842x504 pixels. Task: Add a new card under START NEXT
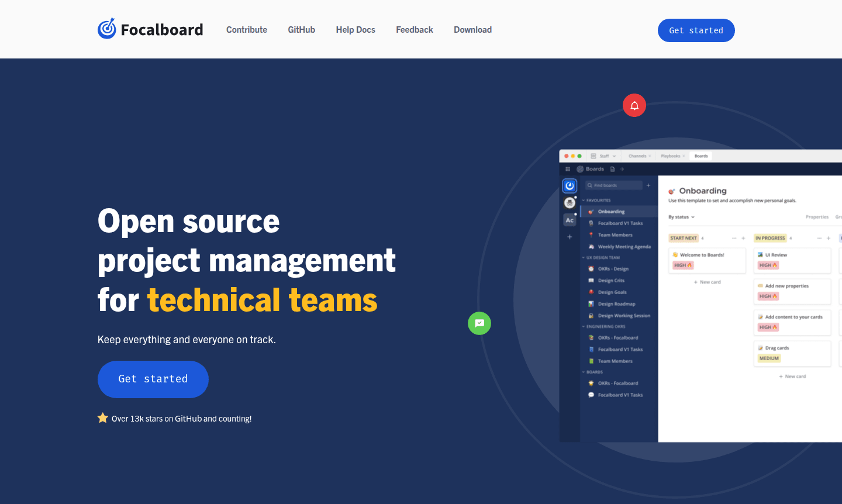[707, 282]
